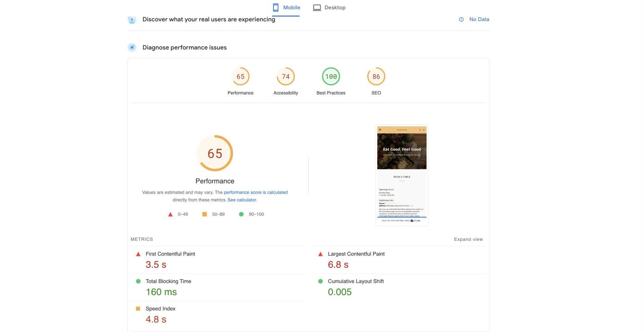Image resolution: width=644 pixels, height=332 pixels.
Task: Click the Total Blocking Time green dot
Action: pos(138,281)
